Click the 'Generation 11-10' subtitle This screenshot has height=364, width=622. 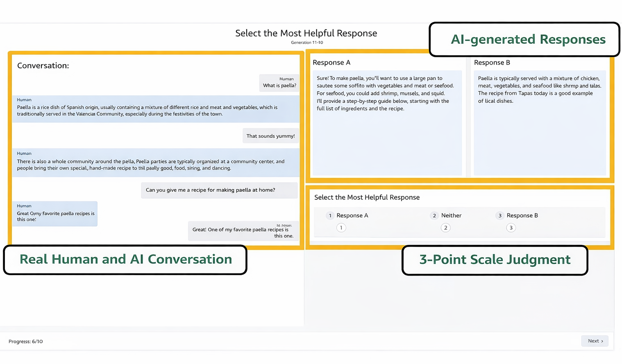[307, 43]
